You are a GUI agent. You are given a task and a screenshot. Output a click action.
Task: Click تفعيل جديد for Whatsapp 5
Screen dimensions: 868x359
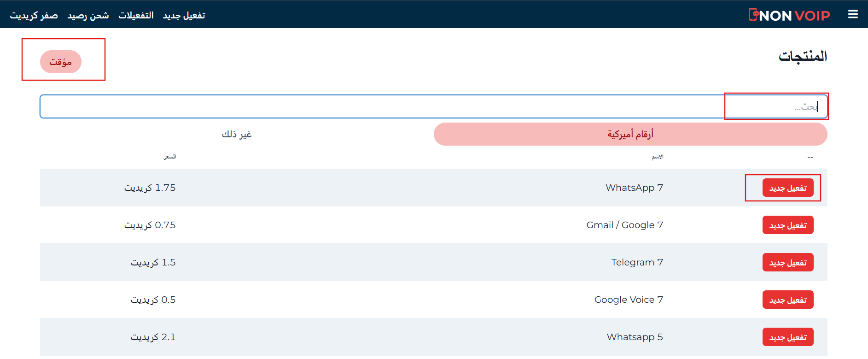click(x=788, y=337)
